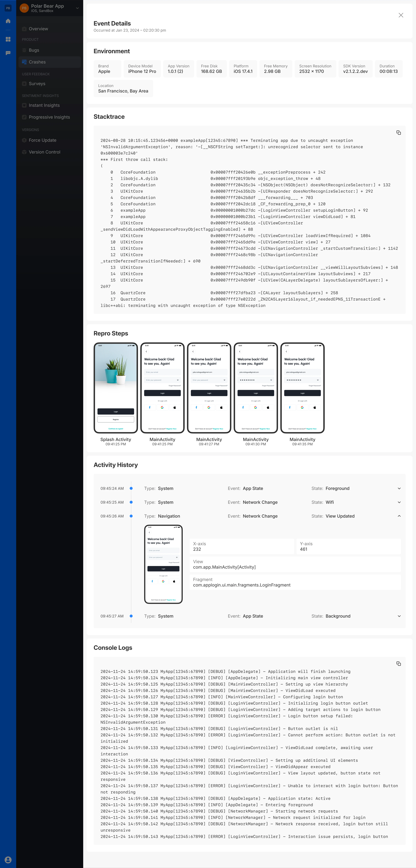The width and height of the screenshot is (416, 868).
Task: Open the MainActivity 09:41:30 PM repro screenshot
Action: (x=256, y=388)
